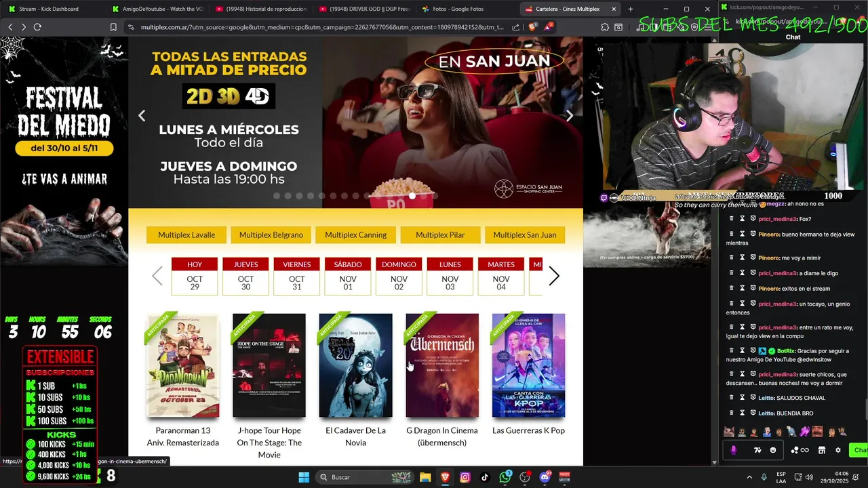Open Windows Start menu
The width and height of the screenshot is (868, 488).
[304, 477]
